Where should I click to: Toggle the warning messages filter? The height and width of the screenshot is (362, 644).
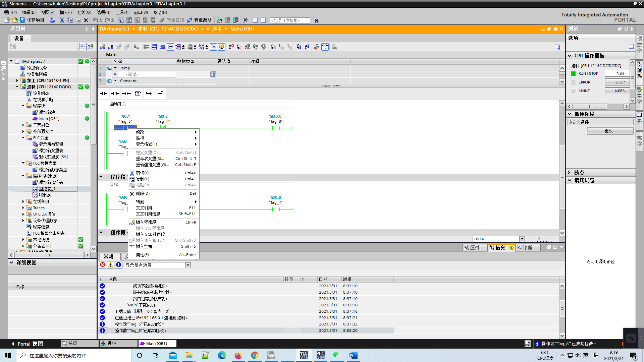[110, 265]
